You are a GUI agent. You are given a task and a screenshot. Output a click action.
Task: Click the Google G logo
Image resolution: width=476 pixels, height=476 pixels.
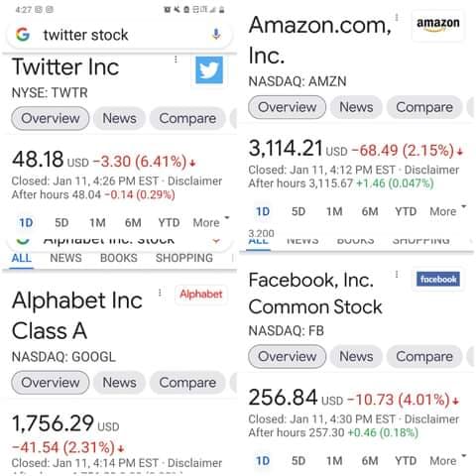[x=23, y=35]
